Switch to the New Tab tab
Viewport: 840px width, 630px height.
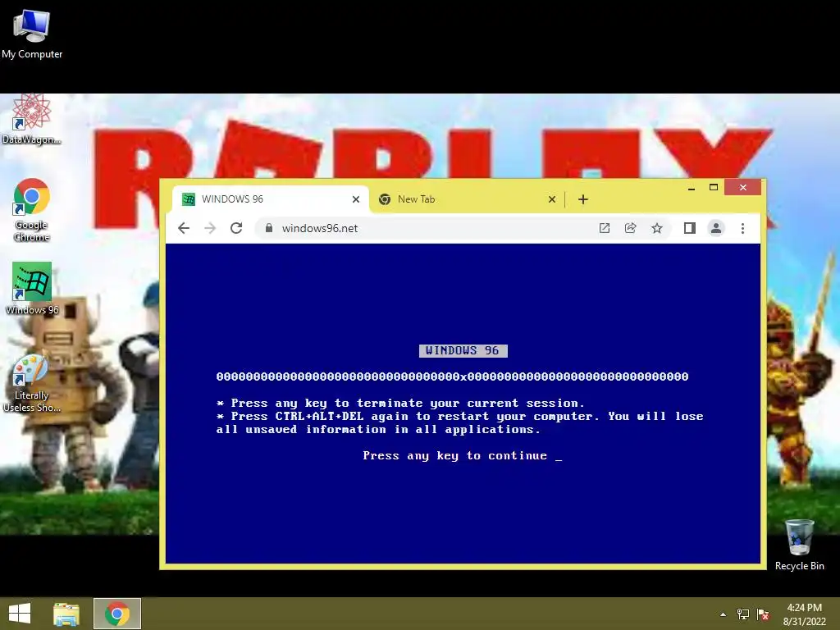point(466,199)
